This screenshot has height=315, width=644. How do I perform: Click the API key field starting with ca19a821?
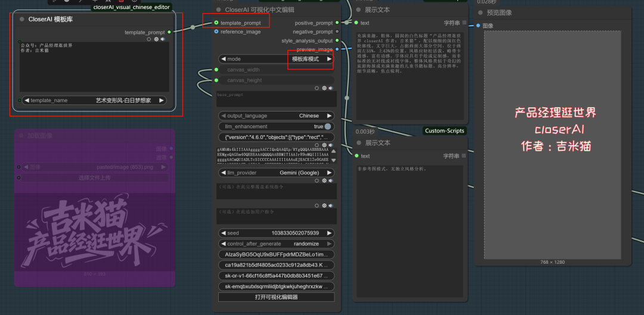click(277, 265)
